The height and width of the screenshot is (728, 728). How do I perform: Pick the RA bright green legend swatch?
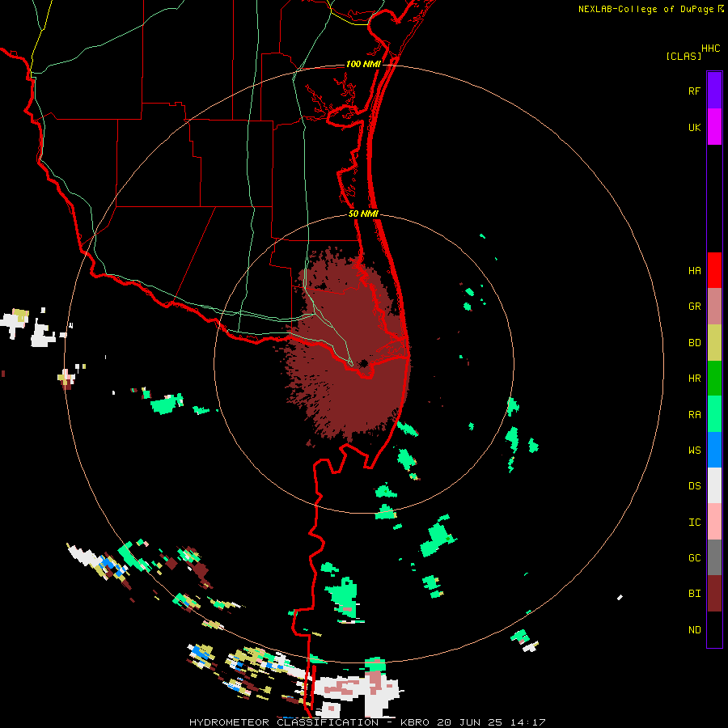[714, 414]
